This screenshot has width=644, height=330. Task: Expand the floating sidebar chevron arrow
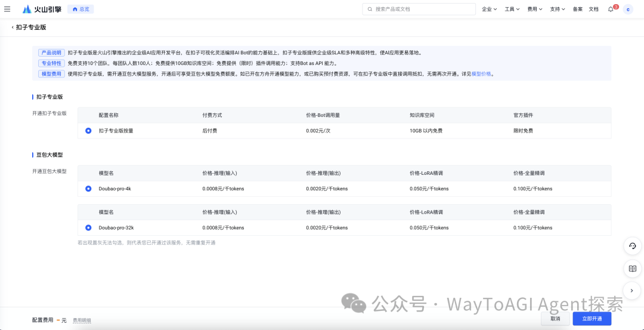click(x=633, y=291)
